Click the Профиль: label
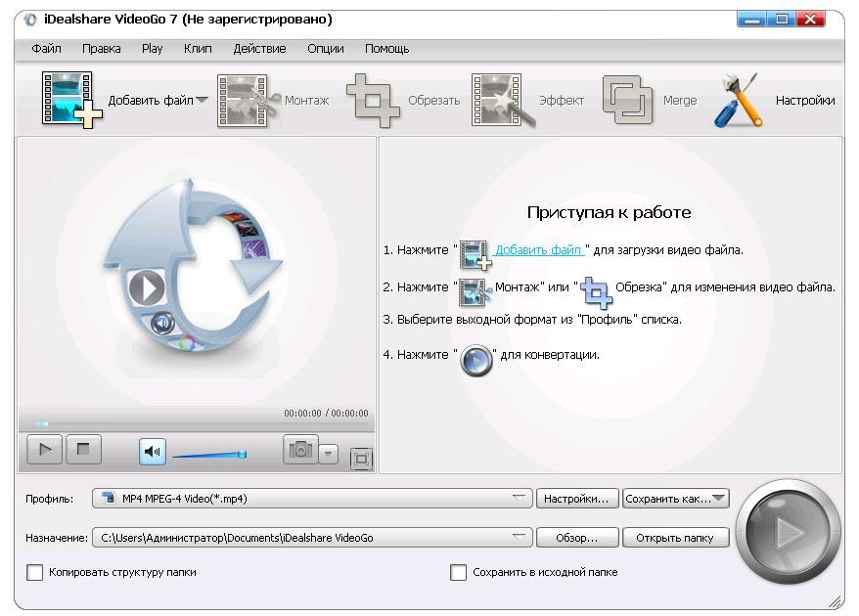 coord(49,499)
